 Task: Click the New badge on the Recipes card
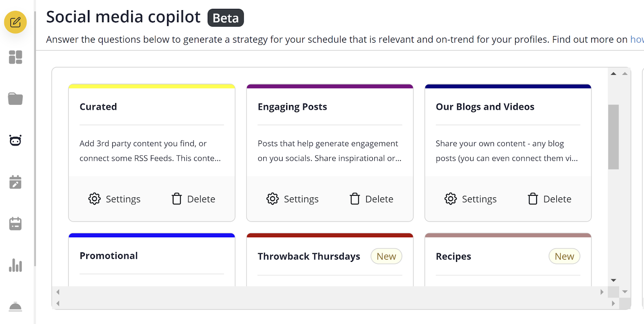[x=564, y=256]
